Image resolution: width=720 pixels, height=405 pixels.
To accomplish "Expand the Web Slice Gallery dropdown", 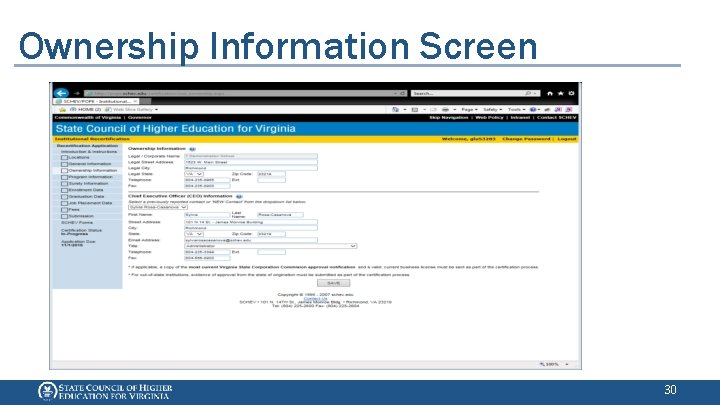I will (x=157, y=110).
